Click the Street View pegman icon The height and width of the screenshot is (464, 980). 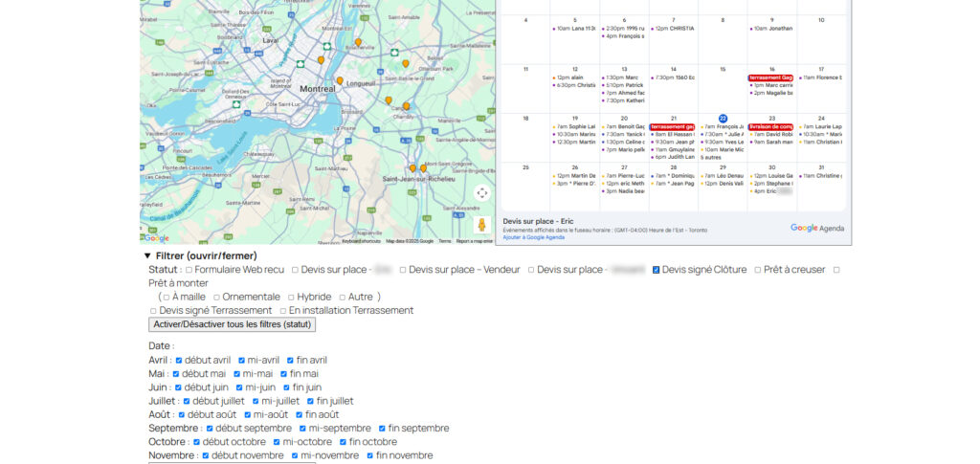481,225
